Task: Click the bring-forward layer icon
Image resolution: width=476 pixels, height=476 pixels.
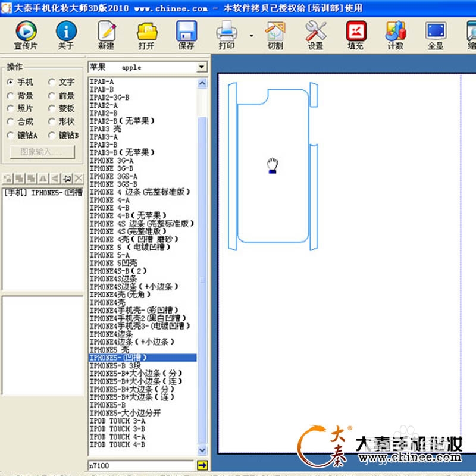Action: 20,178
